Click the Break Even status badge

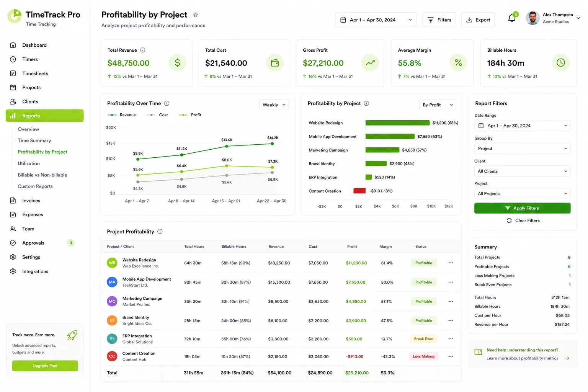(423, 339)
